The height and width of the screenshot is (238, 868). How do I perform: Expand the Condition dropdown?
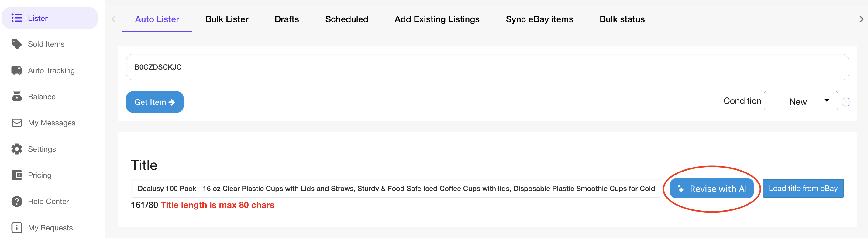[801, 101]
